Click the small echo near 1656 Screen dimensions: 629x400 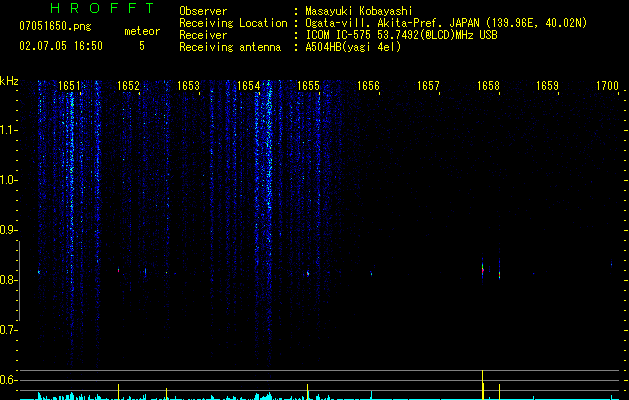371,274
